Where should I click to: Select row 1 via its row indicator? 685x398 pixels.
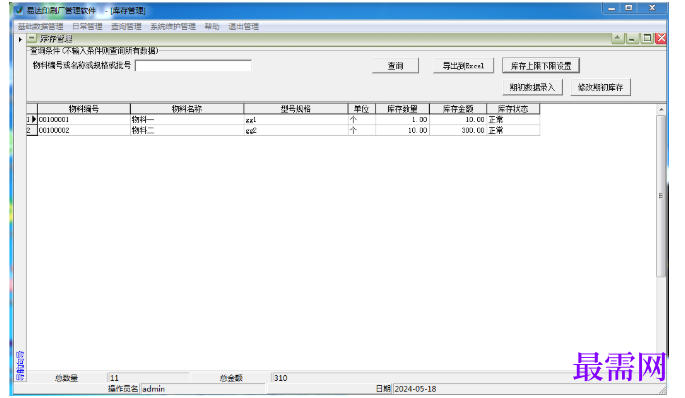[x=32, y=119]
